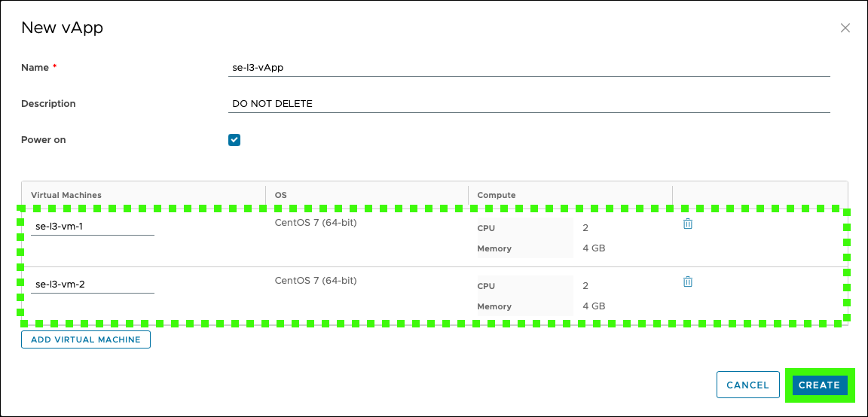This screenshot has width=868, height=417.
Task: Create the se-l3-vApp
Action: pyautogui.click(x=819, y=385)
